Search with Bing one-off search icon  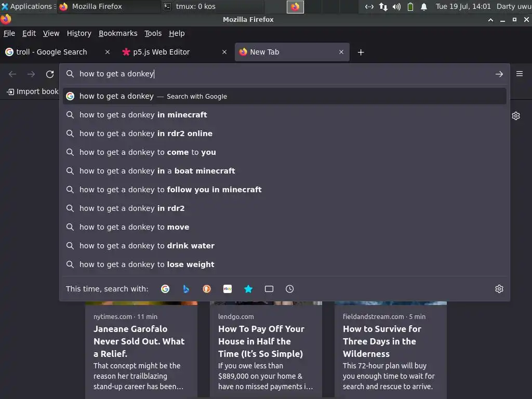tap(186, 289)
